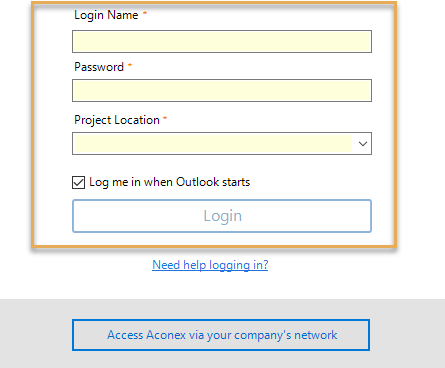The image size is (445, 368).
Task: Uncheck the Outlook auto-login checkbox
Action: (78, 182)
